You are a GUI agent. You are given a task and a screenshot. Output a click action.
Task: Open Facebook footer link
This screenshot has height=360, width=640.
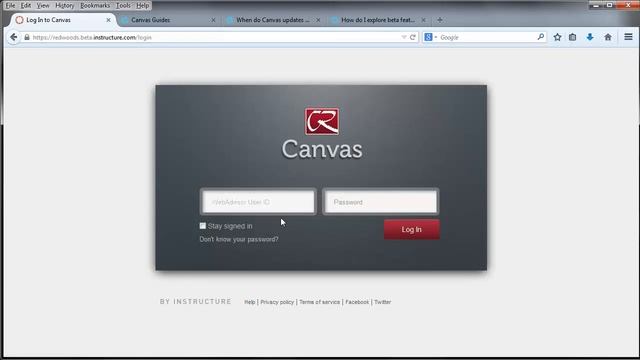(x=357, y=302)
